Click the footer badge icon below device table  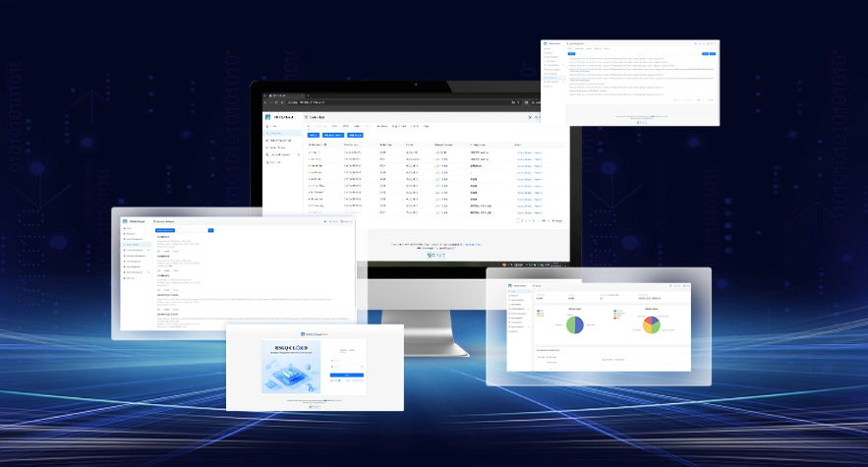(x=430, y=256)
